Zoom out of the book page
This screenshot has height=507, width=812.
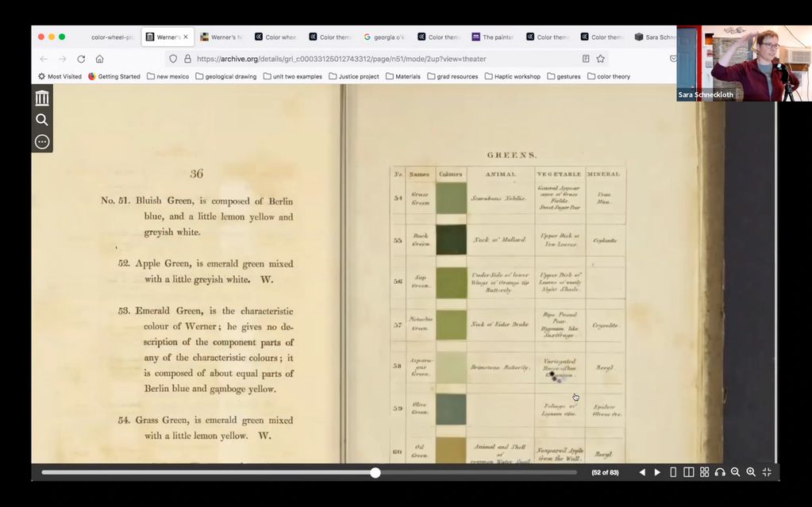pos(735,472)
